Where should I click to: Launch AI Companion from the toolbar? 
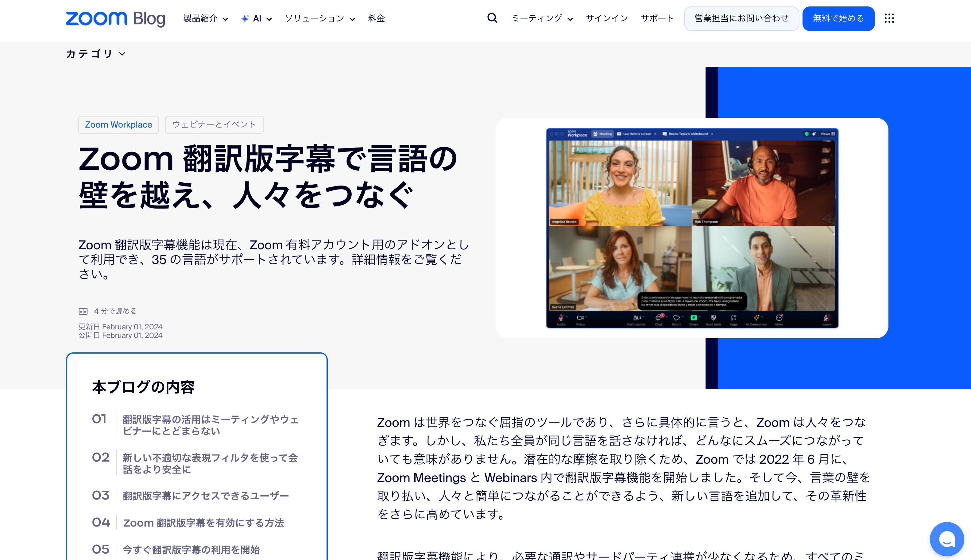click(x=756, y=318)
